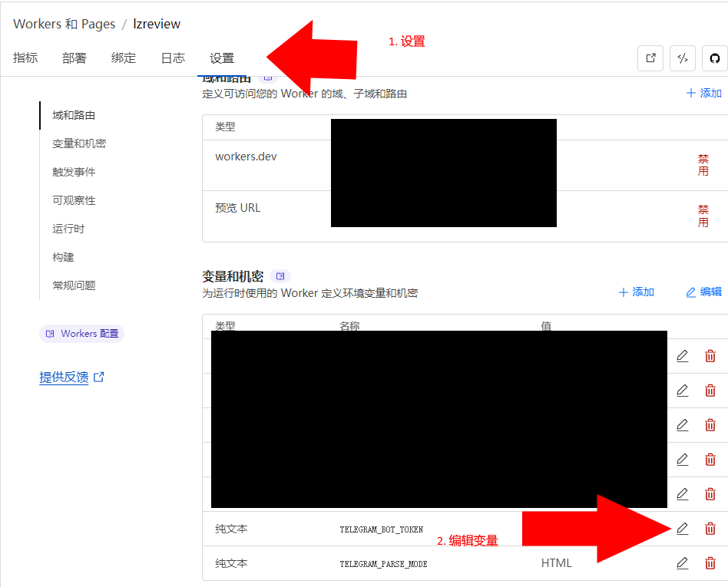Go to 域和路由 in the settings sidebar
The height and width of the screenshot is (587, 728).
74,115
